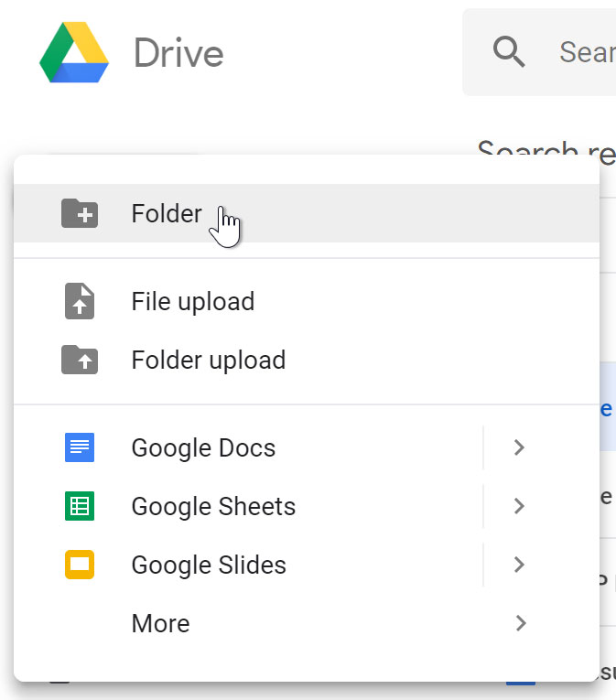The image size is (616, 700).
Task: Select the Google Docs text label
Action: click(x=203, y=447)
